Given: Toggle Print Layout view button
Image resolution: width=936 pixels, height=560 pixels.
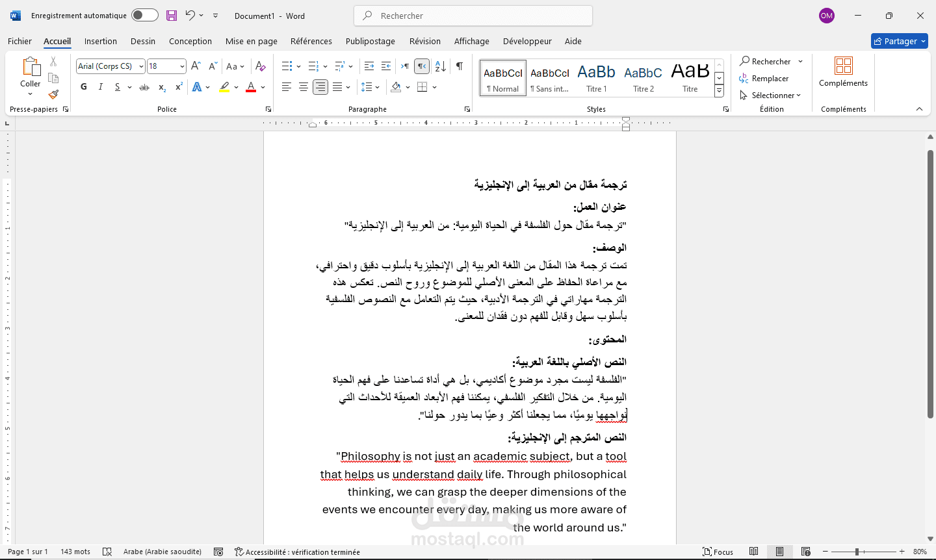Looking at the screenshot, I should (x=779, y=552).
